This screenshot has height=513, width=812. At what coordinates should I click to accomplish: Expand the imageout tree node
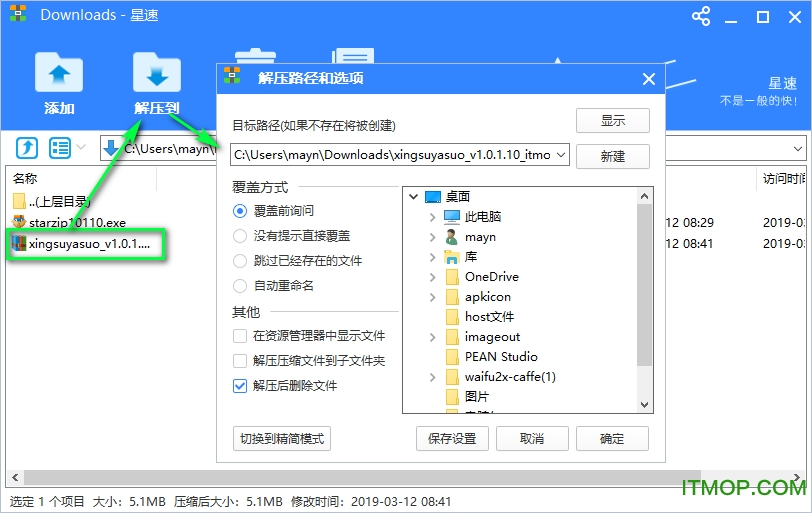(x=433, y=337)
